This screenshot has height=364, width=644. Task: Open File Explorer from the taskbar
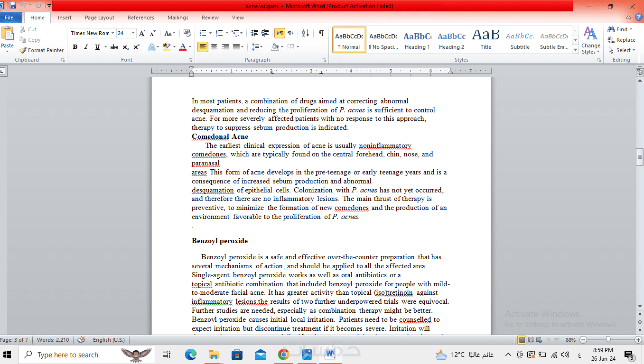tap(214, 355)
